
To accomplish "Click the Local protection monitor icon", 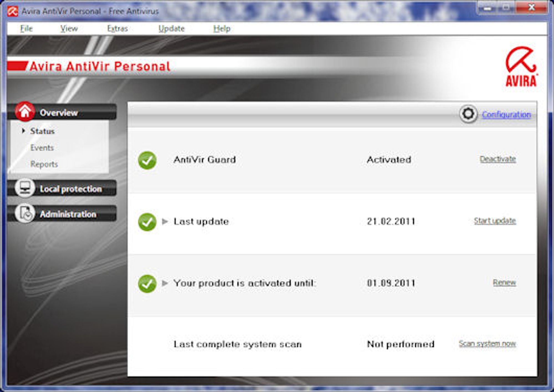I will pyautogui.click(x=25, y=188).
